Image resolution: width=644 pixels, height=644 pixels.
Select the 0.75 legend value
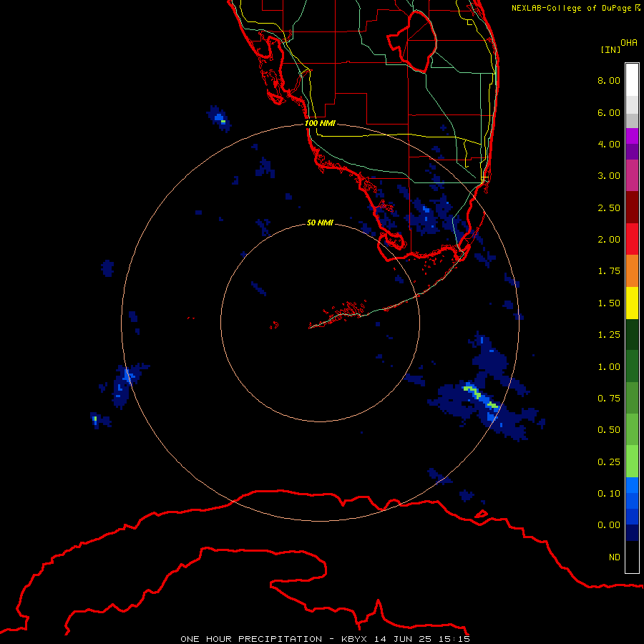coord(609,399)
